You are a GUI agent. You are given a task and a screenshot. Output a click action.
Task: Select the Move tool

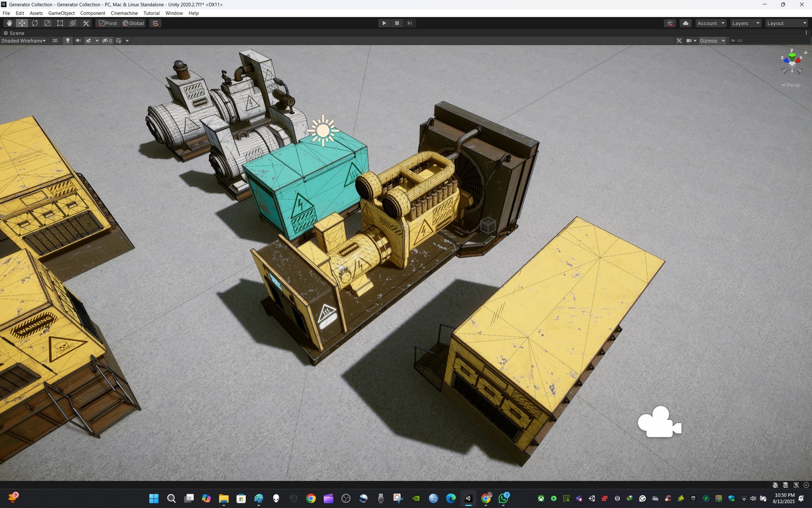[x=22, y=23]
